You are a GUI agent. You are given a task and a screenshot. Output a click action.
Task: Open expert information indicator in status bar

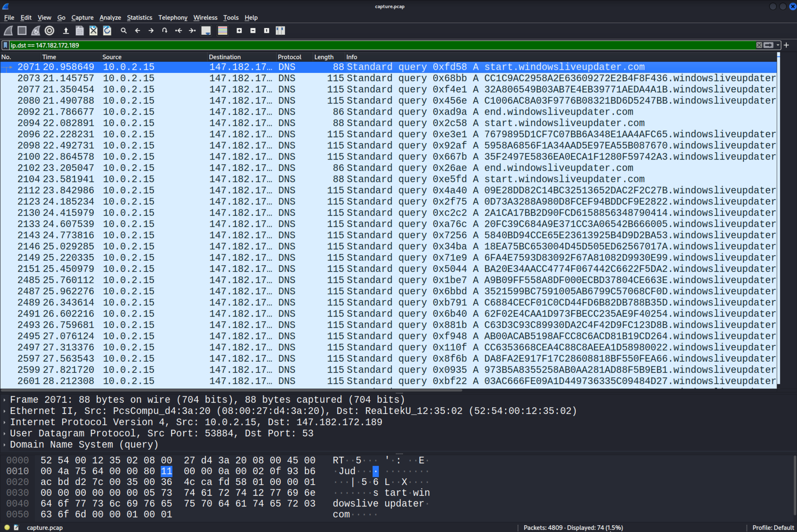click(7, 528)
